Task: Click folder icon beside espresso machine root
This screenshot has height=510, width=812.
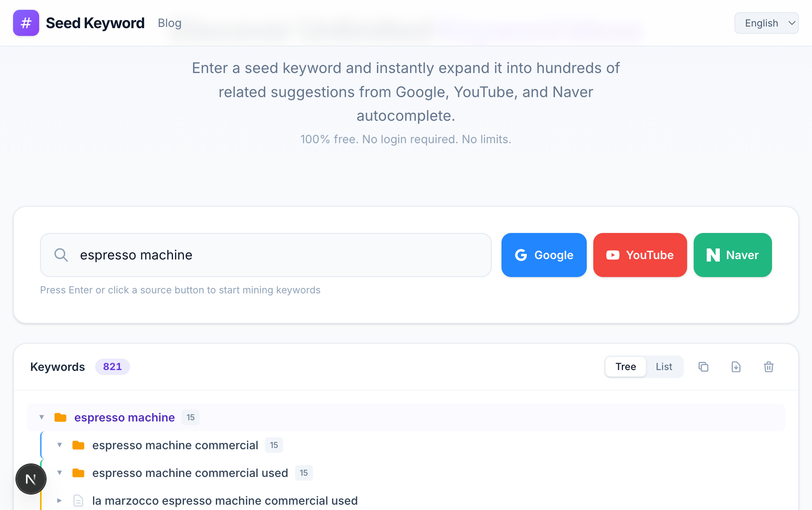Action: [x=60, y=417]
